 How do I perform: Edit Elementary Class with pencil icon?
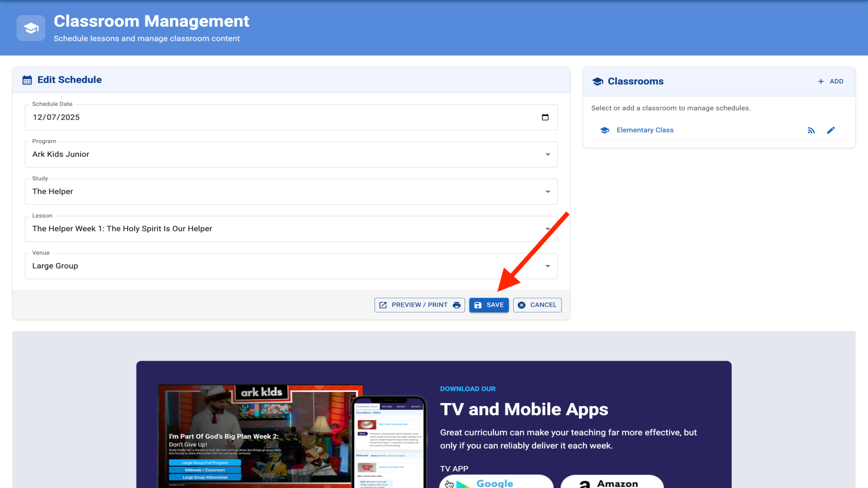click(x=830, y=131)
